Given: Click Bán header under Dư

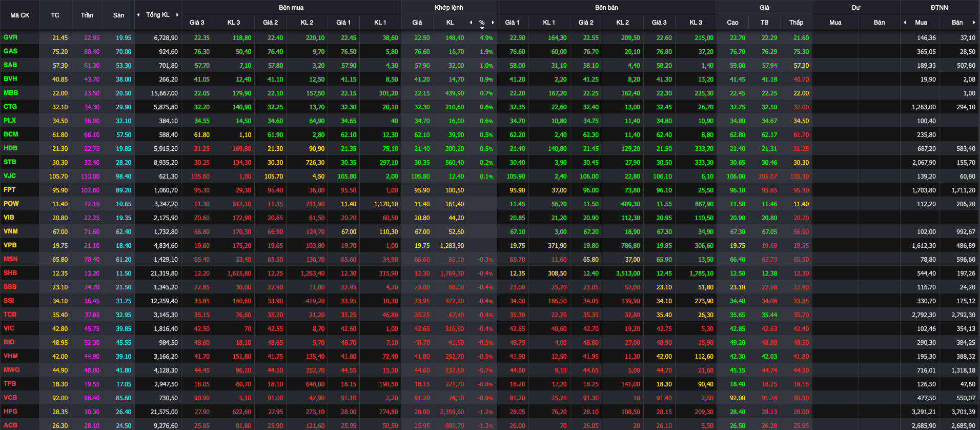Looking at the screenshot, I should click(x=879, y=23).
